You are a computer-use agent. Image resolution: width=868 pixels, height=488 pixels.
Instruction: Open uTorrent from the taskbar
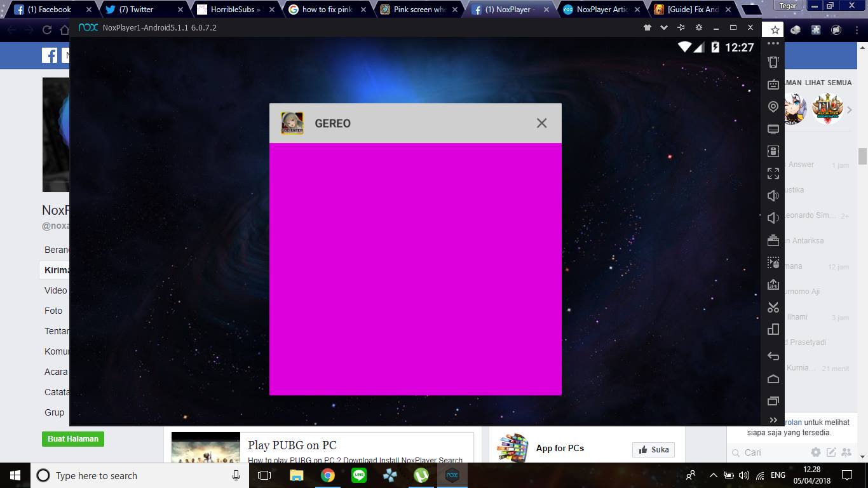421,475
